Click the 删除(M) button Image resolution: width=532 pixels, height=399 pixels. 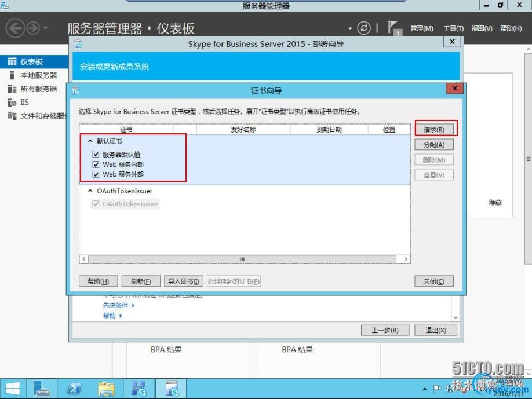click(434, 160)
